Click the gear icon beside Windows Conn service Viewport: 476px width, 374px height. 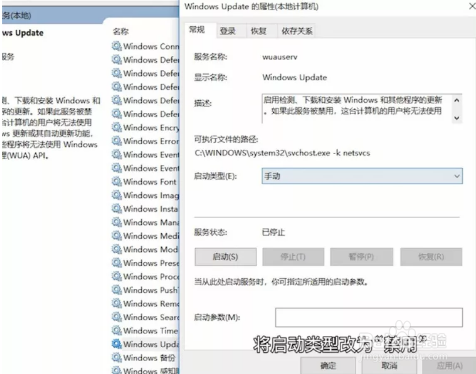[x=117, y=46]
